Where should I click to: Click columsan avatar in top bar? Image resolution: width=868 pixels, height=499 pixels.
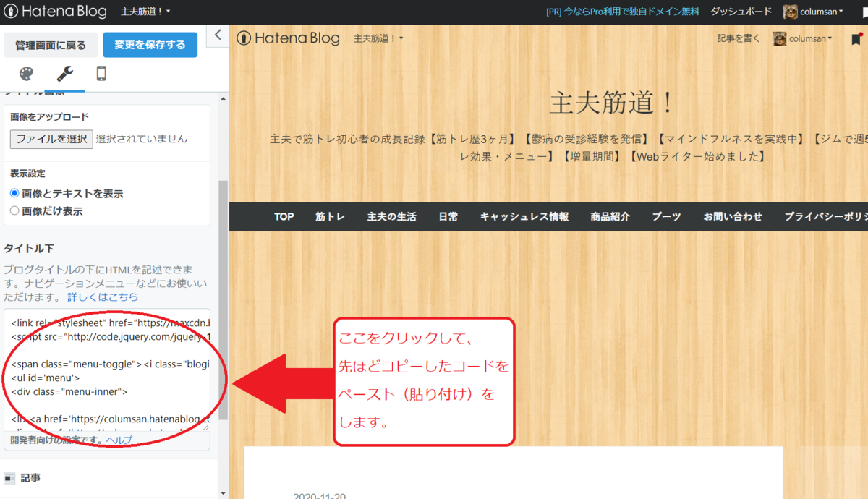790,12
